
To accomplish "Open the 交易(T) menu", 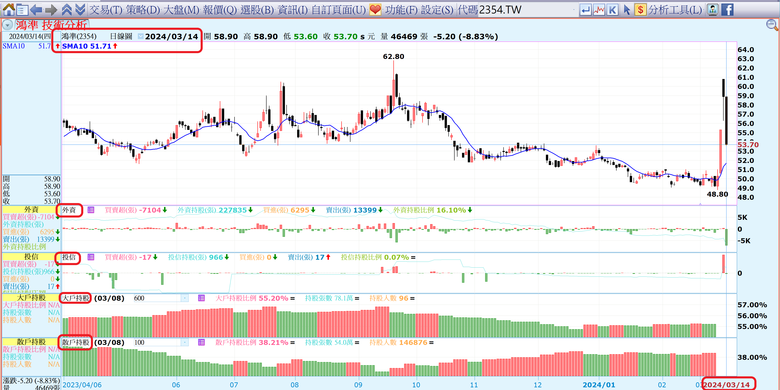I will pos(105,10).
